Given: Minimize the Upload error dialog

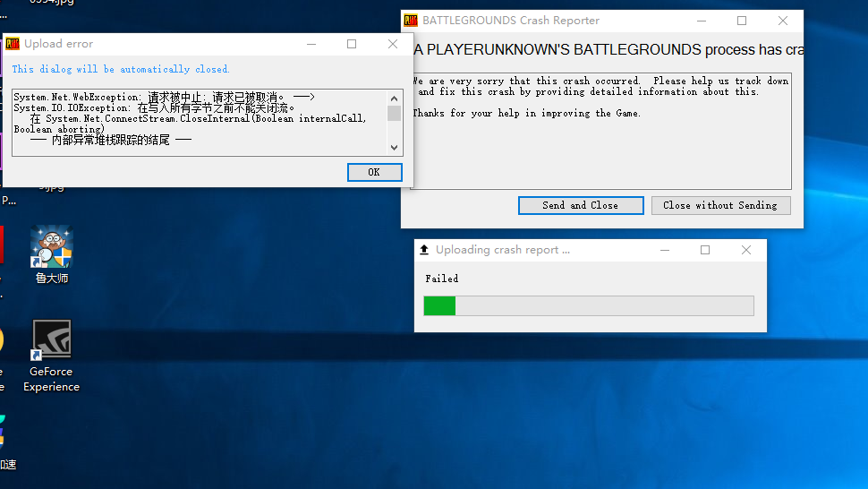Looking at the screenshot, I should click(x=311, y=44).
